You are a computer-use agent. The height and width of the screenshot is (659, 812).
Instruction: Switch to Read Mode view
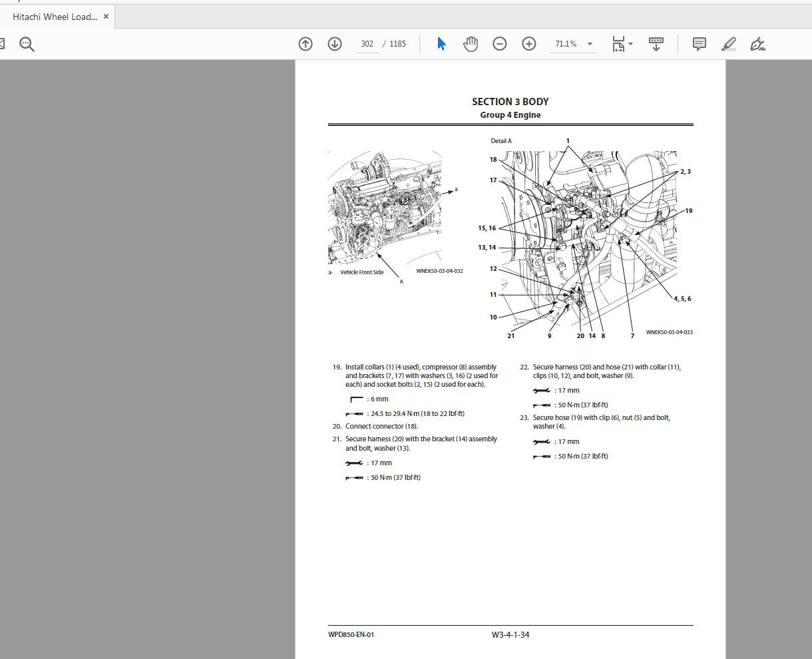pos(656,43)
